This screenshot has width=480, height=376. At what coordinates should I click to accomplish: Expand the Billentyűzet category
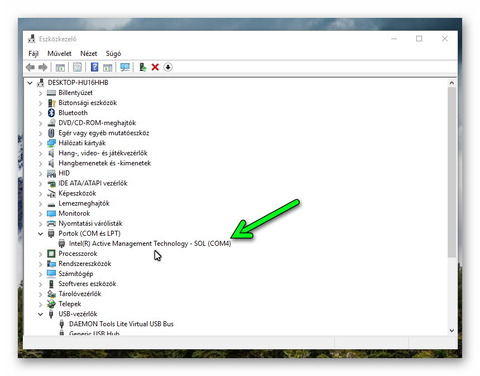(40, 93)
